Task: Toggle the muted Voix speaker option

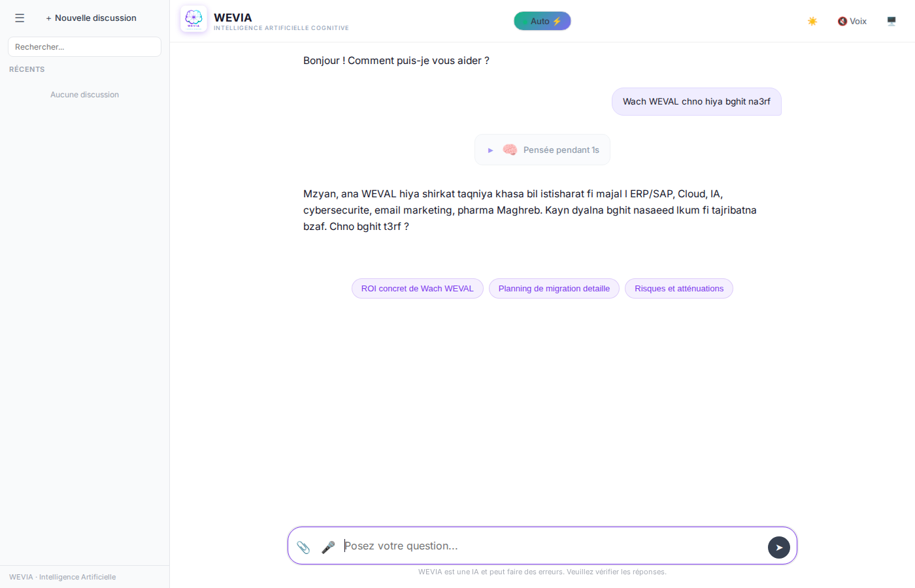Action: 852,22
